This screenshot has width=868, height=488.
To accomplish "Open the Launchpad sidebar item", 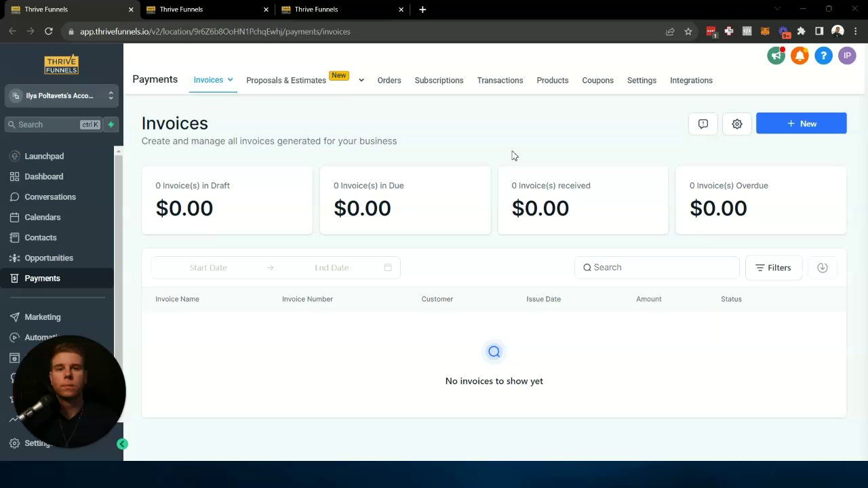I will point(44,156).
